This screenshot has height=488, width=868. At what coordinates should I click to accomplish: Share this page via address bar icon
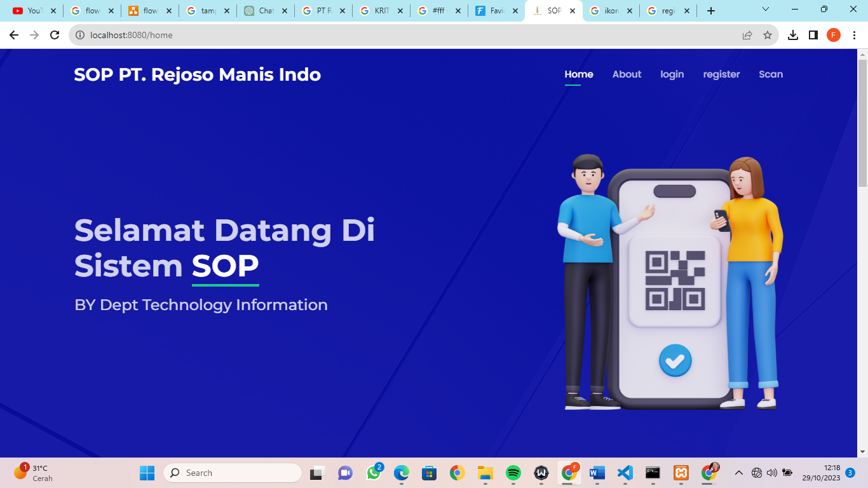click(747, 35)
